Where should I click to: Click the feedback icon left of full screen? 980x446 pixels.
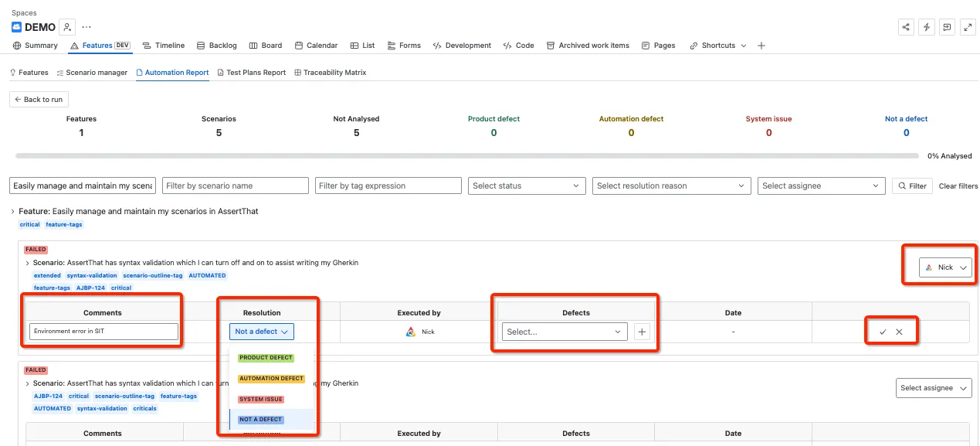tap(948, 27)
